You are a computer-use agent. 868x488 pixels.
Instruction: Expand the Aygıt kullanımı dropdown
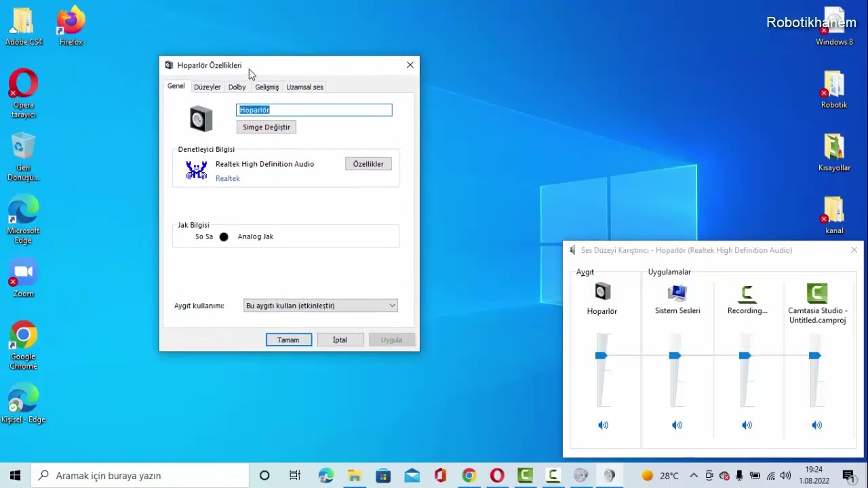pos(320,306)
